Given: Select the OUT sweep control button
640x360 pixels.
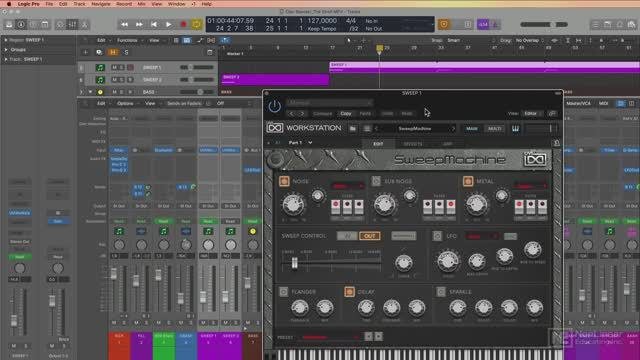Looking at the screenshot, I should 369,236.
